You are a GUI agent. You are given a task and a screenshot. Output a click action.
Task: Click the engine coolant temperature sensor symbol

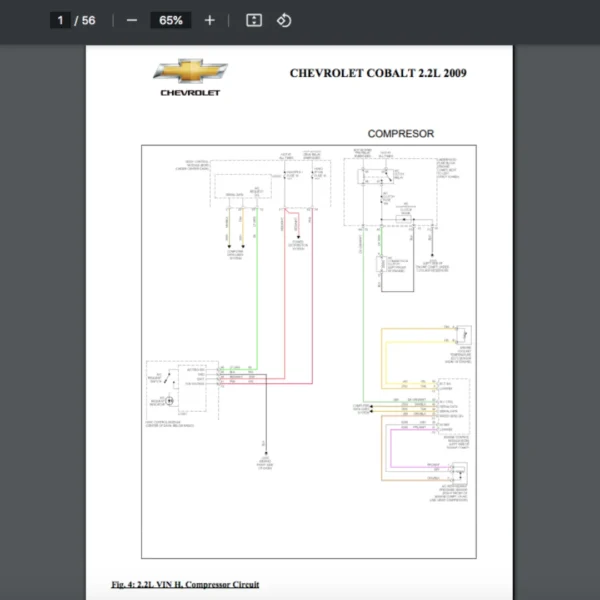point(463,334)
